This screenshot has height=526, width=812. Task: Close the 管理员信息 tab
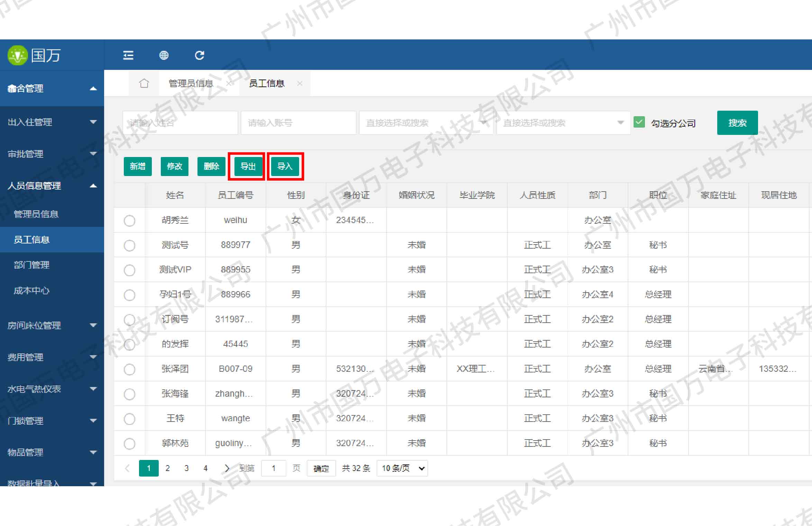[x=229, y=83]
